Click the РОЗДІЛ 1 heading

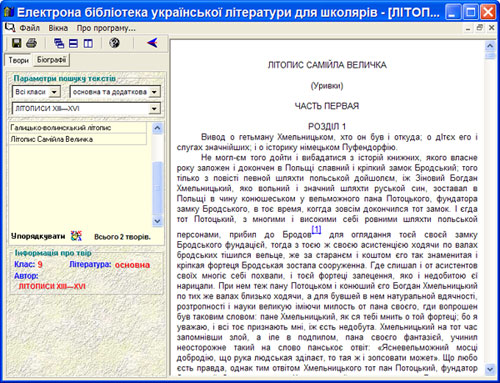pyautogui.click(x=327, y=127)
